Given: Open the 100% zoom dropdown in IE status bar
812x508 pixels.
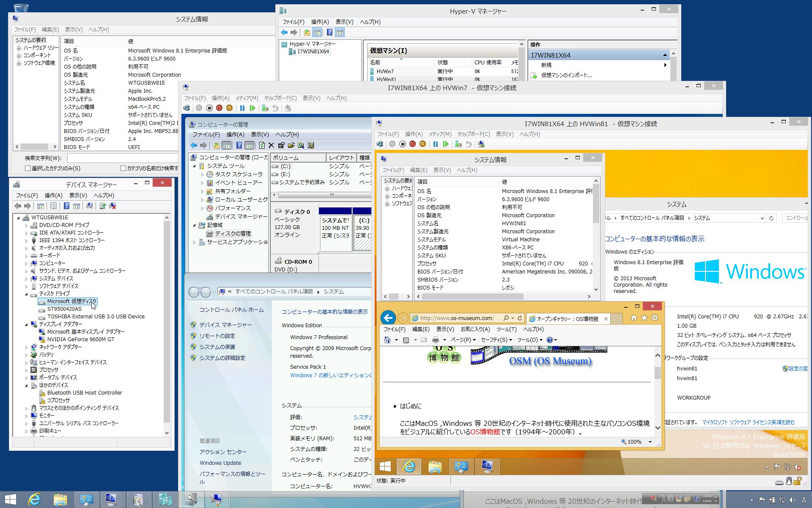Looking at the screenshot, I should [x=650, y=442].
